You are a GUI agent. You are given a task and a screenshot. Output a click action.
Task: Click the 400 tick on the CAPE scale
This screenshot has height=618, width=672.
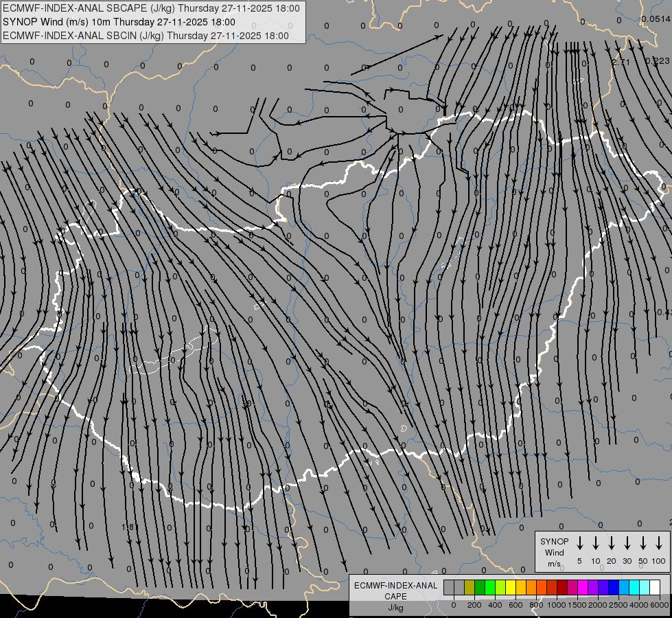(x=495, y=605)
